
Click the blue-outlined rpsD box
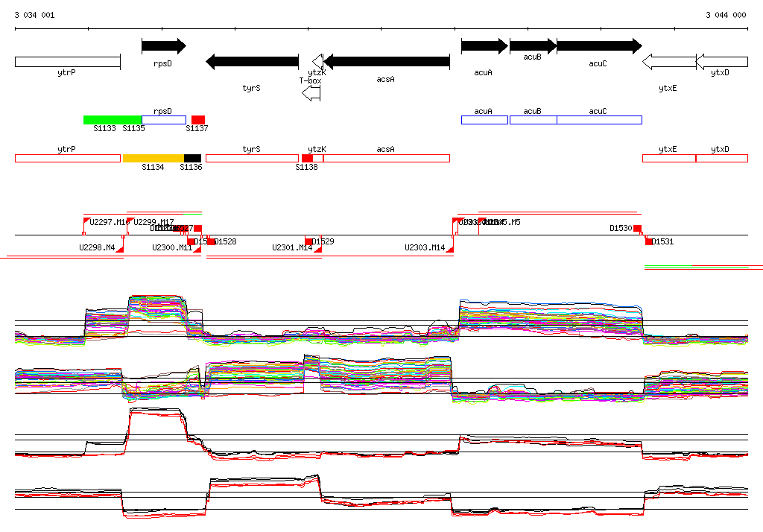(x=163, y=120)
